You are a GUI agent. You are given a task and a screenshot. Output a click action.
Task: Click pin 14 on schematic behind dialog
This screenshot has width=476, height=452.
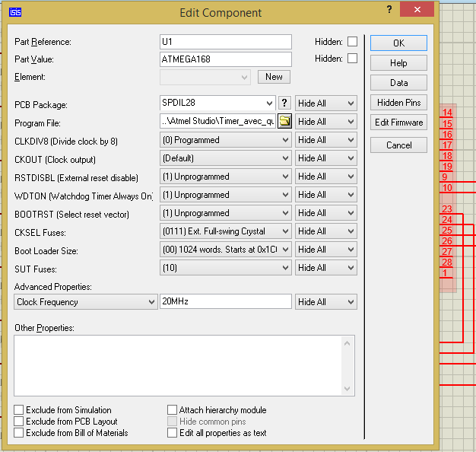point(447,113)
